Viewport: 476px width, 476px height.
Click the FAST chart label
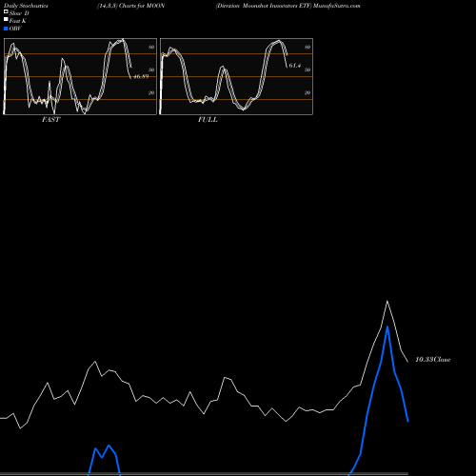pyautogui.click(x=50, y=120)
